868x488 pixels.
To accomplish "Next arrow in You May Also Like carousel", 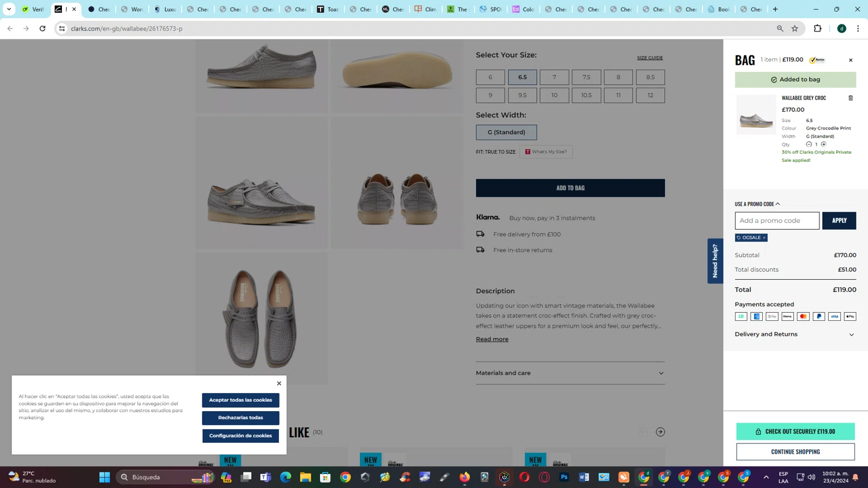I will (x=660, y=432).
